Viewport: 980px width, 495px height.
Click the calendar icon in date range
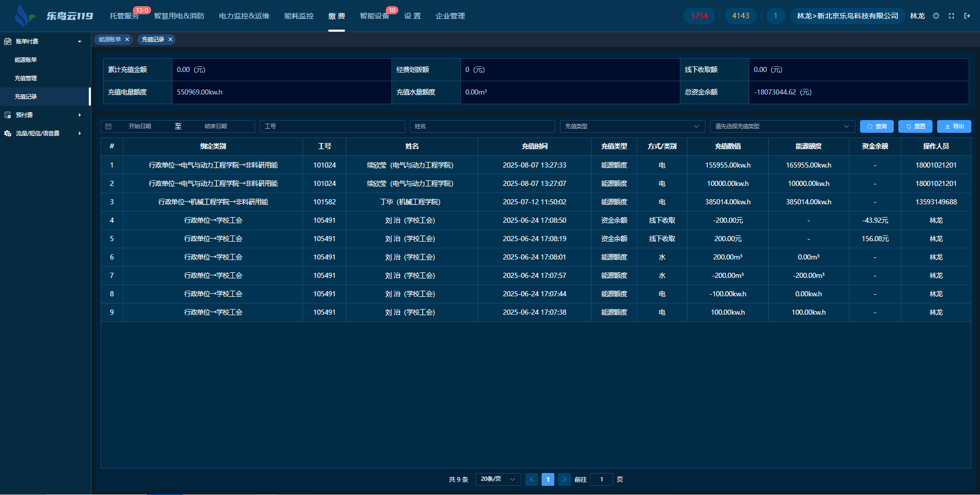[x=109, y=126]
